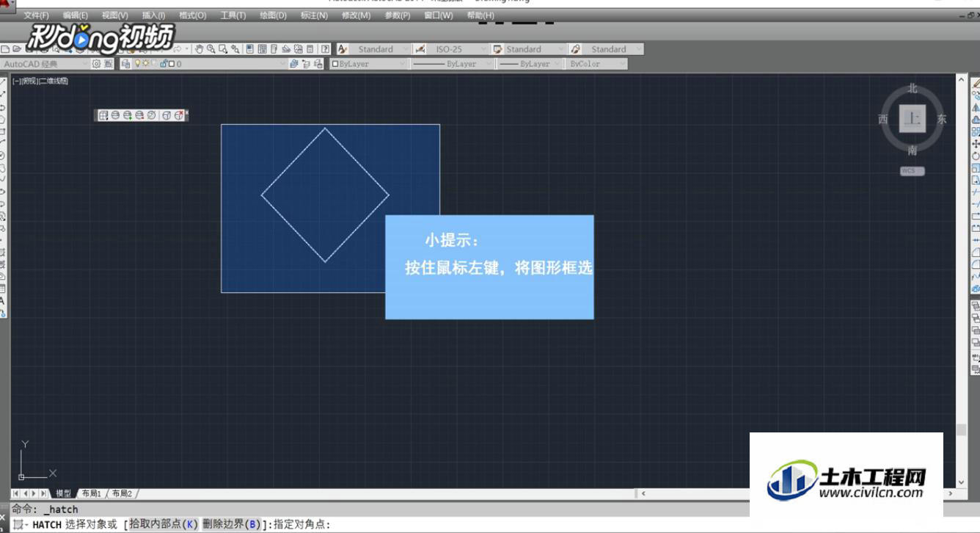Open the ByLayer linetype dropdown
980x533 pixels.
point(453,64)
